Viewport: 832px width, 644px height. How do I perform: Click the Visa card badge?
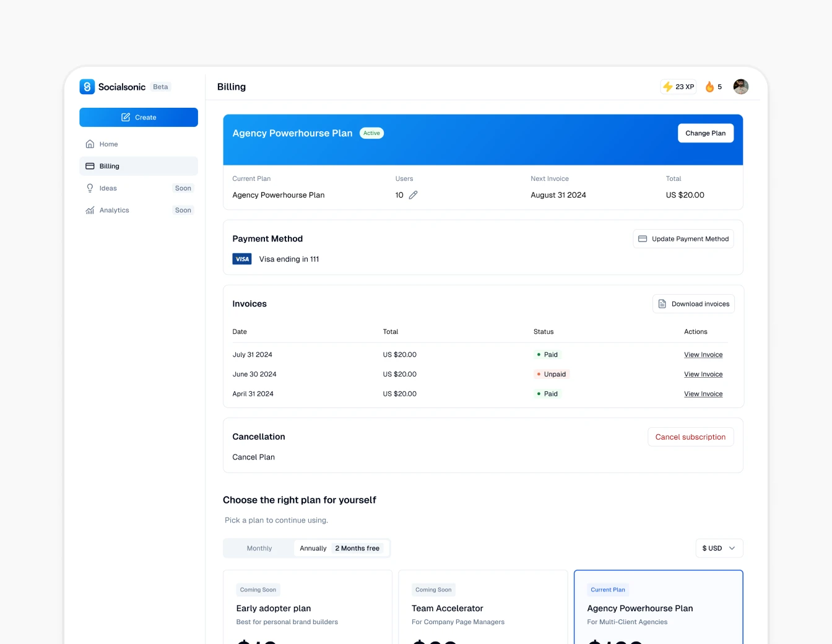(x=242, y=259)
